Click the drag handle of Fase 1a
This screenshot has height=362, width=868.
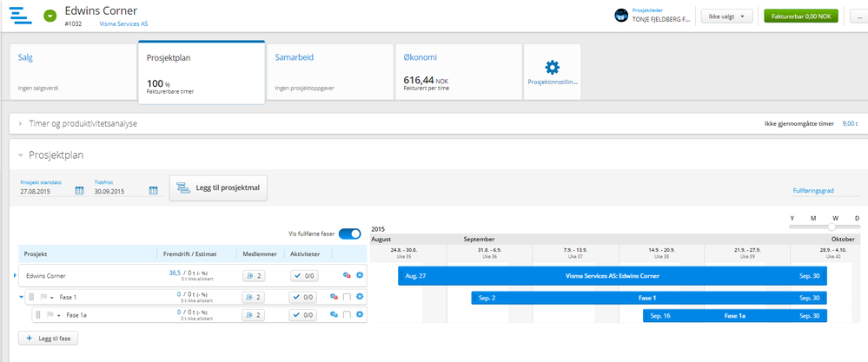point(38,315)
